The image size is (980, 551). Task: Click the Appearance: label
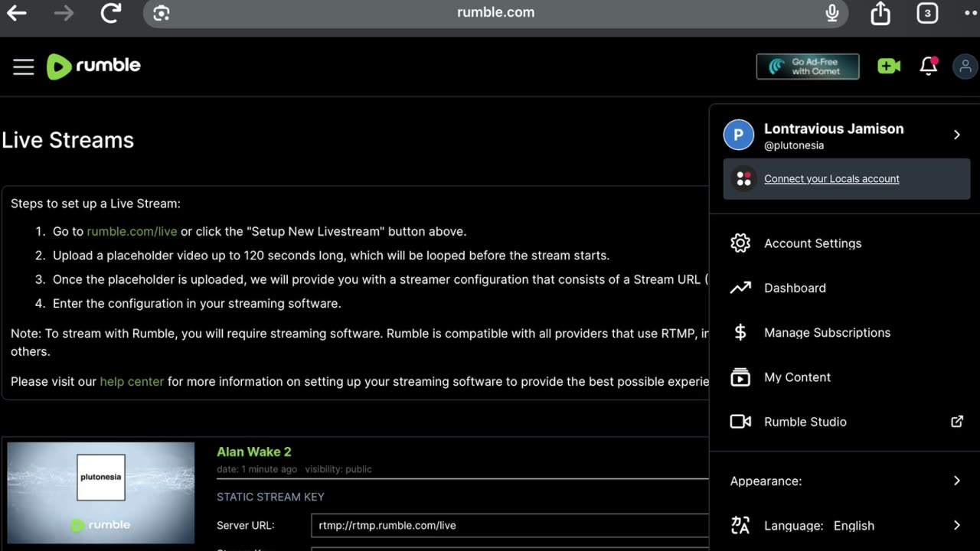[766, 481]
